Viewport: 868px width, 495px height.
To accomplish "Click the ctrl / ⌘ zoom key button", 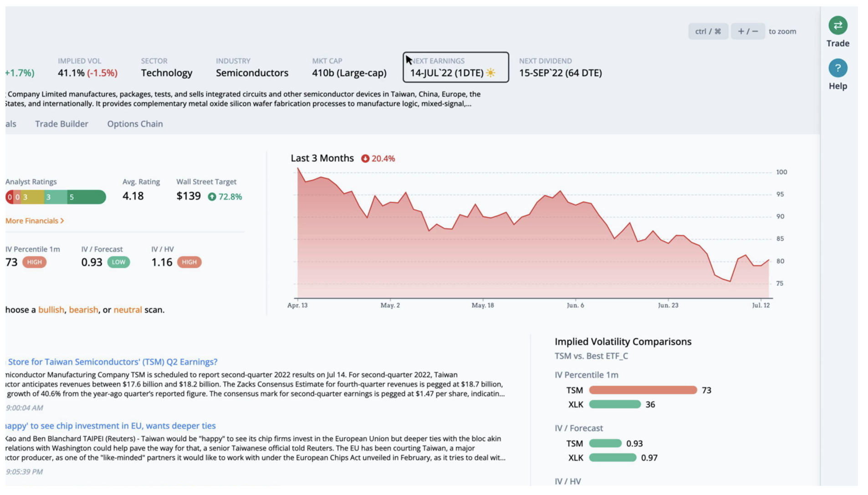I will 708,31.
